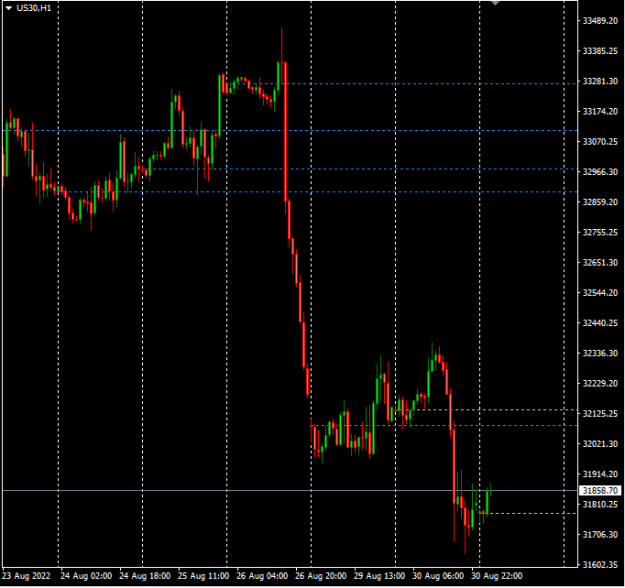Screen dimensions: 625x588
Task: Click price label 33489.20 on scale
Action: pyautogui.click(x=600, y=21)
